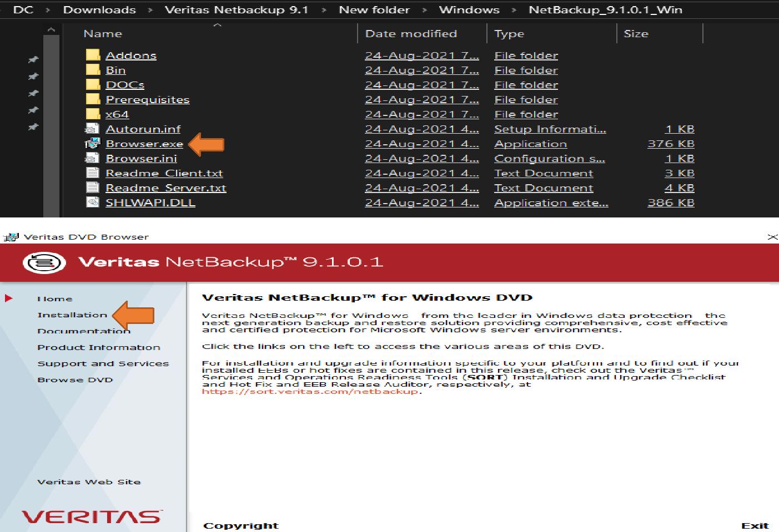Click the Veritas Web Site link
The height and width of the screenshot is (532, 779).
pos(89,482)
